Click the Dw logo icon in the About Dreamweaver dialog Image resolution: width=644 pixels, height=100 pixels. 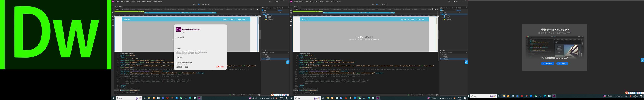click(179, 29)
